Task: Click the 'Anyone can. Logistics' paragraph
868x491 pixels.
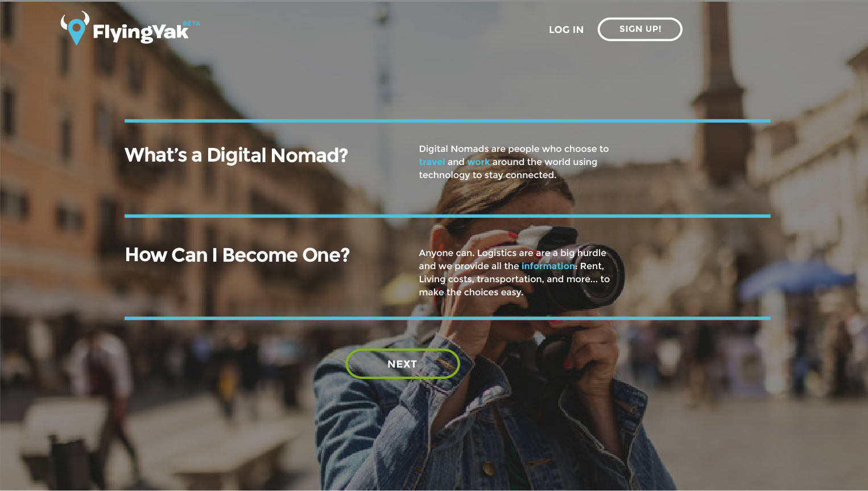Action: (514, 273)
